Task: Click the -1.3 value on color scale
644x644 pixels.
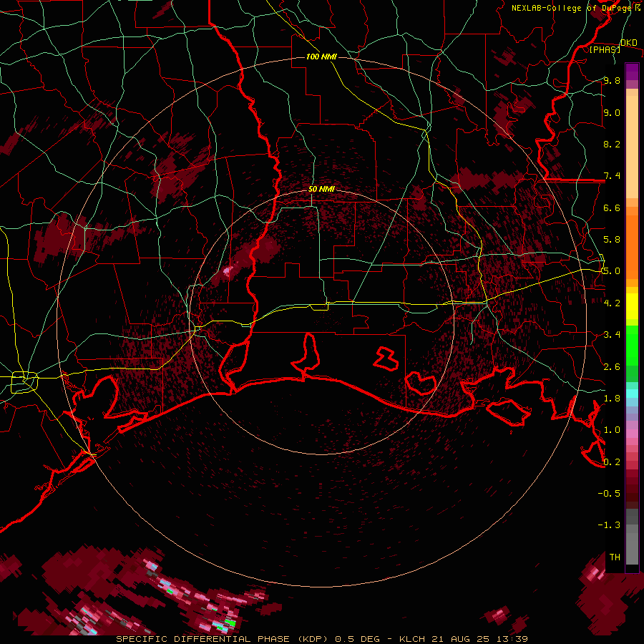Action: [609, 525]
